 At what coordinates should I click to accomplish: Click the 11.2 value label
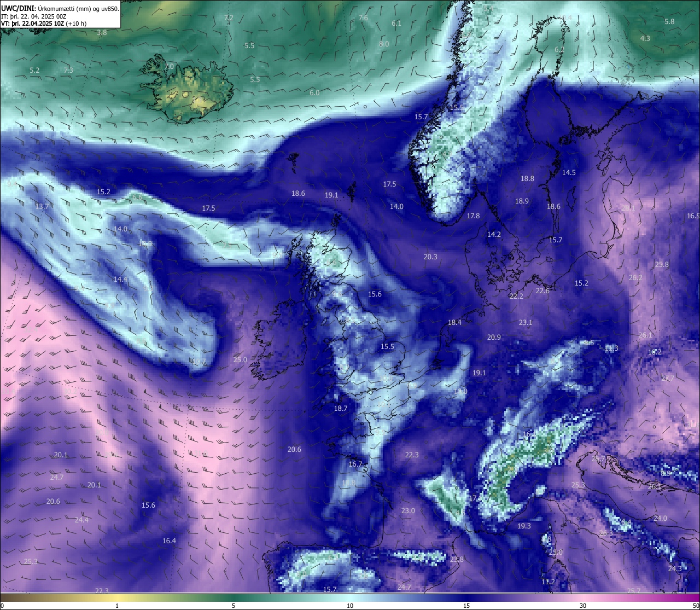548,582
